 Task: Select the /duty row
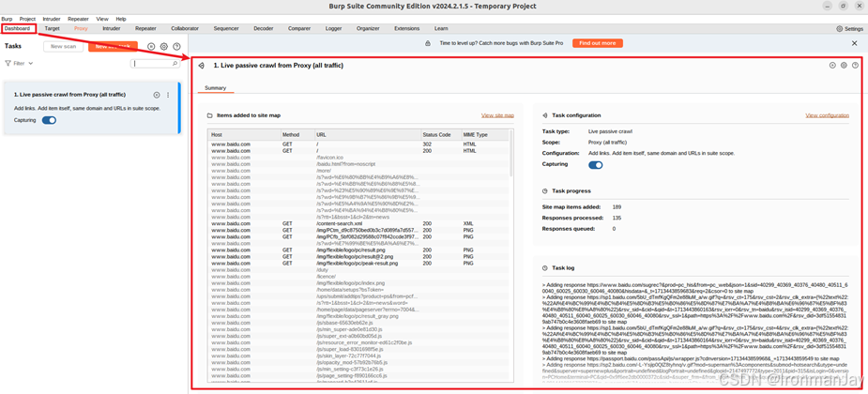(358, 270)
